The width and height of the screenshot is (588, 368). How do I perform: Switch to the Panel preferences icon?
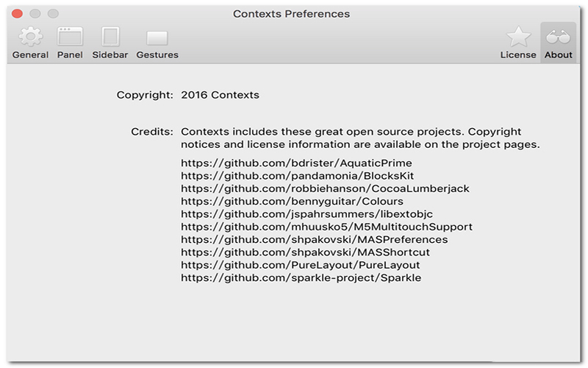point(70,37)
